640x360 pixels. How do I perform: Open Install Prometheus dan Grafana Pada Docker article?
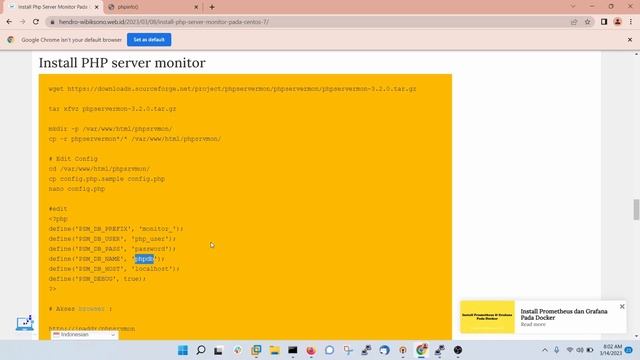coord(564,314)
